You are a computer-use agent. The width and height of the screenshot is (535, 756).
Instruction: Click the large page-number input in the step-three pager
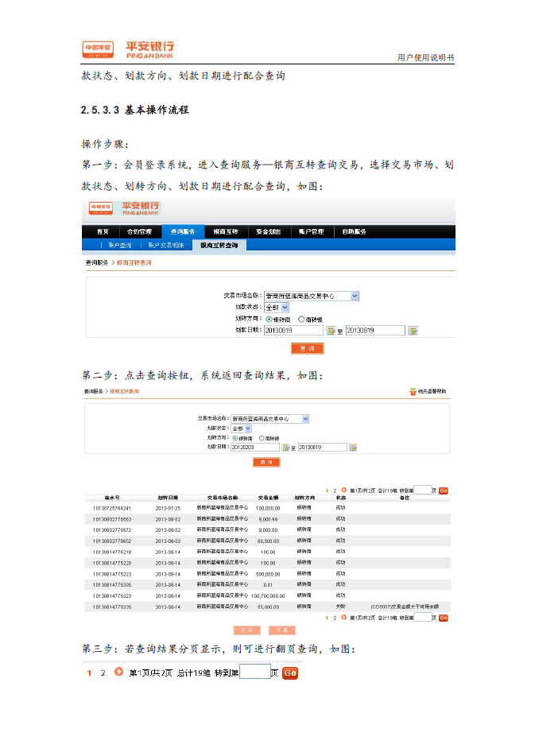pyautogui.click(x=255, y=672)
